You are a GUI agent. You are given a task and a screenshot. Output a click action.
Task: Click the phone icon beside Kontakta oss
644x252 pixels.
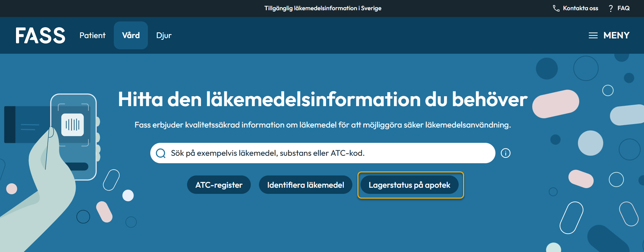coord(556,8)
